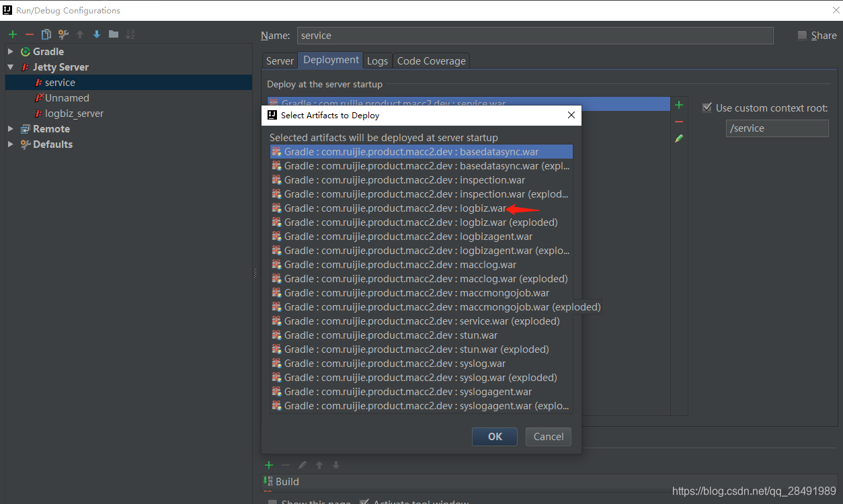Image resolution: width=843 pixels, height=504 pixels.
Task: Open the Code Coverage tab
Action: (x=431, y=60)
